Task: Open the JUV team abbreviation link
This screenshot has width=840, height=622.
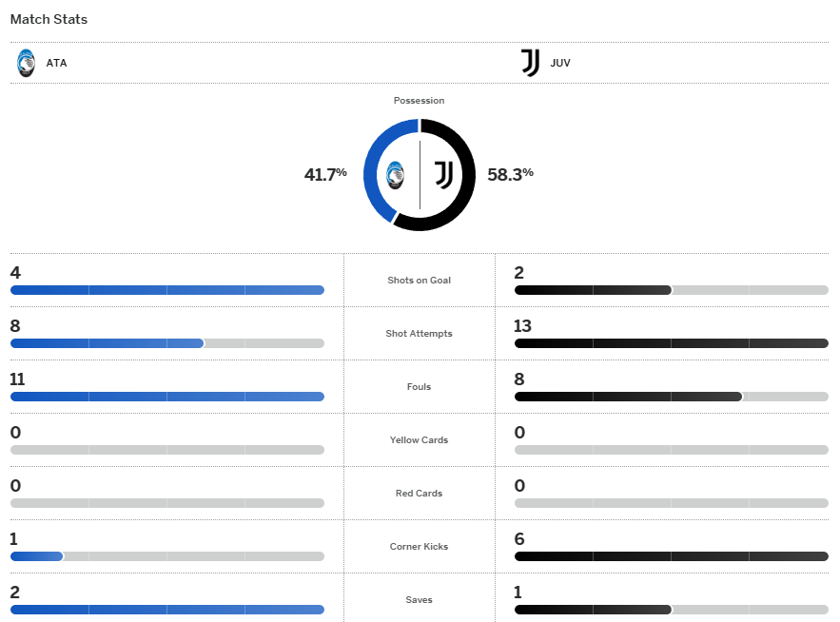Action: [x=560, y=64]
